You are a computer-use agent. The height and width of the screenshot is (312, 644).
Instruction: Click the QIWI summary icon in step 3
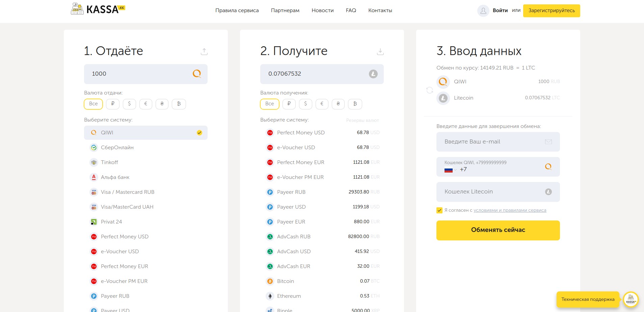click(x=443, y=82)
